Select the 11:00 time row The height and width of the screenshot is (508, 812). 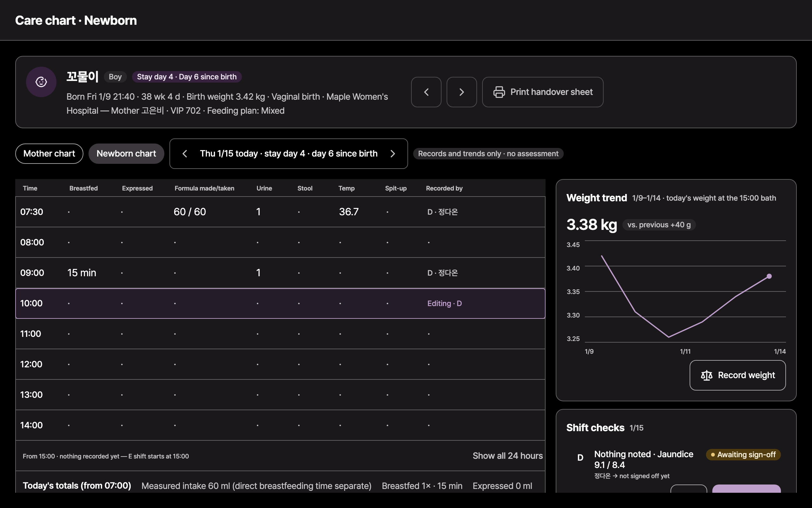pyautogui.click(x=280, y=334)
